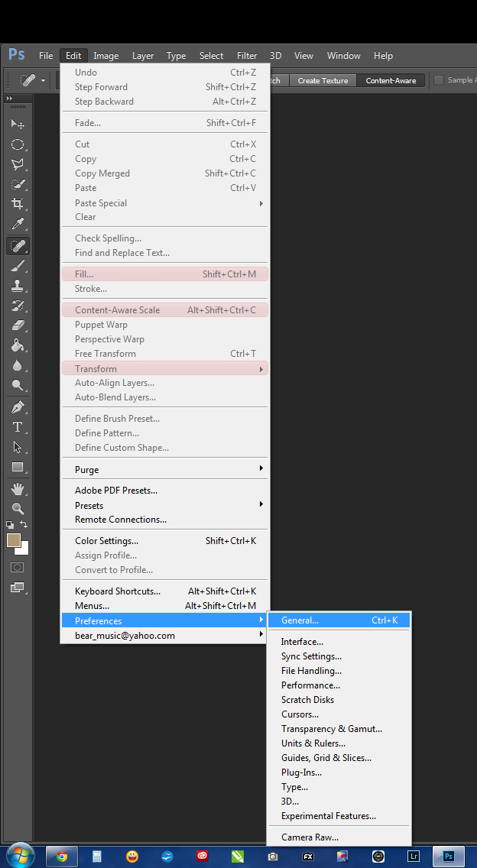Open the tool preset picker dropdown
The width and height of the screenshot is (477, 868).
click(44, 81)
